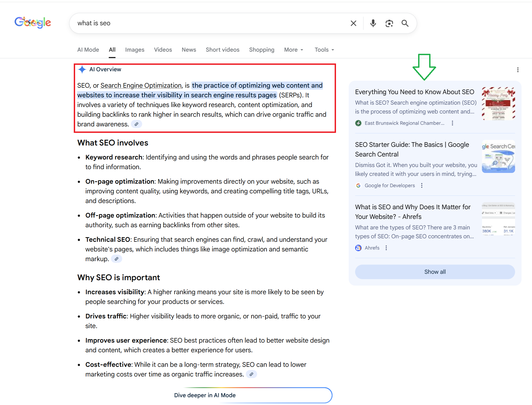This screenshot has width=532, height=405.
Task: Switch to the AI Mode tab
Action: coord(88,50)
